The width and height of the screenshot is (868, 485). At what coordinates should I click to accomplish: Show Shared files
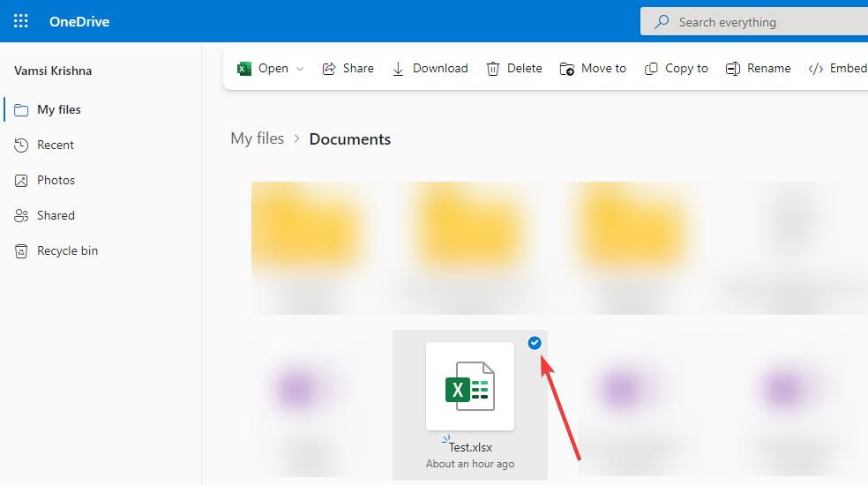coord(56,216)
